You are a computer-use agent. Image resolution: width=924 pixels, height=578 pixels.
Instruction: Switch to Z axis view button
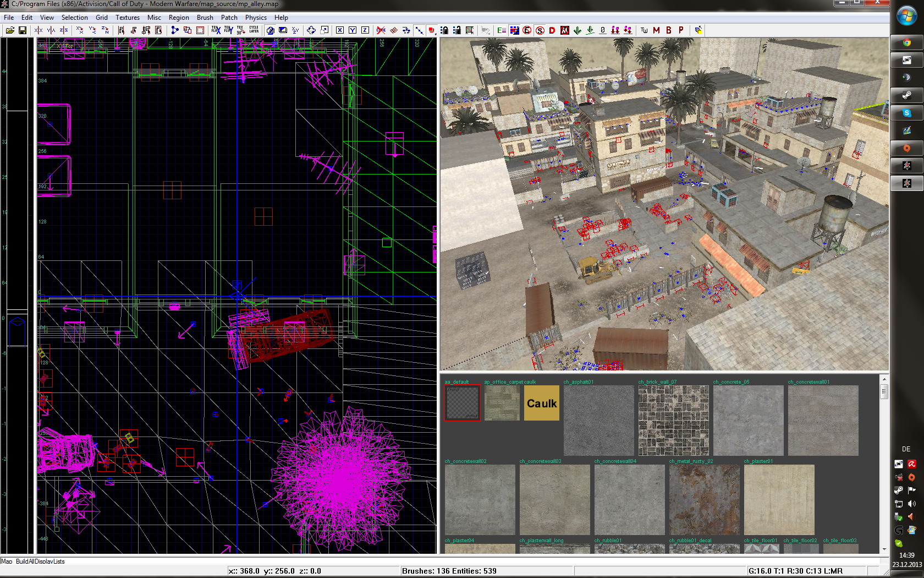click(x=365, y=30)
